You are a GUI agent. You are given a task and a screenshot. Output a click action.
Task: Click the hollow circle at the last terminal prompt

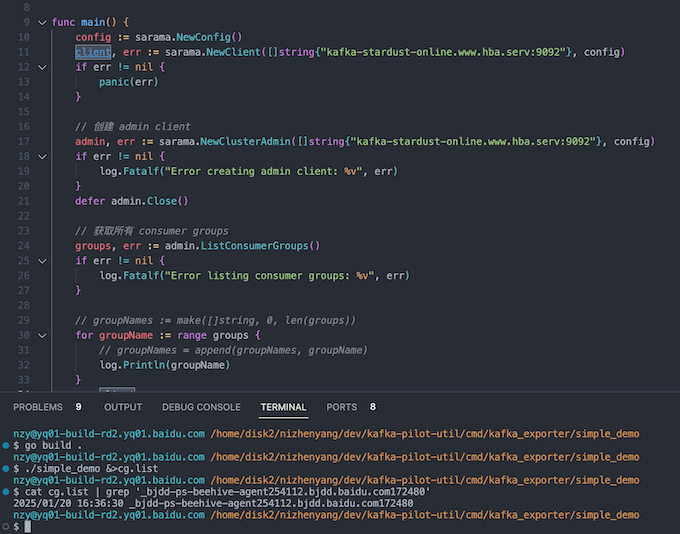click(5, 526)
